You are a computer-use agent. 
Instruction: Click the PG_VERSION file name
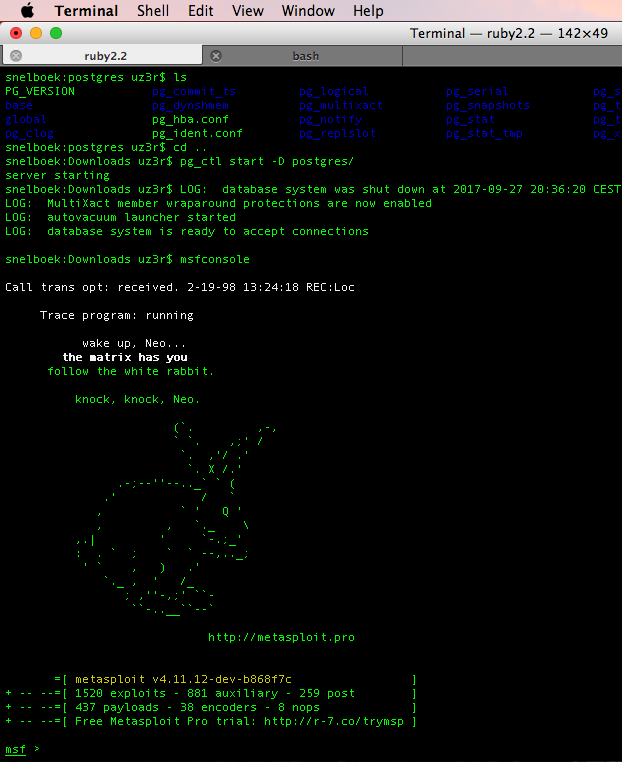coord(40,91)
